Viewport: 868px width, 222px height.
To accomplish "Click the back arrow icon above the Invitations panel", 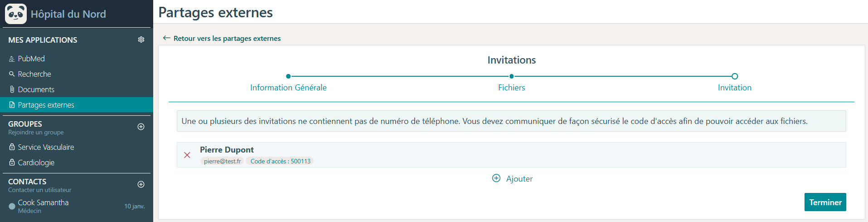I will (166, 38).
